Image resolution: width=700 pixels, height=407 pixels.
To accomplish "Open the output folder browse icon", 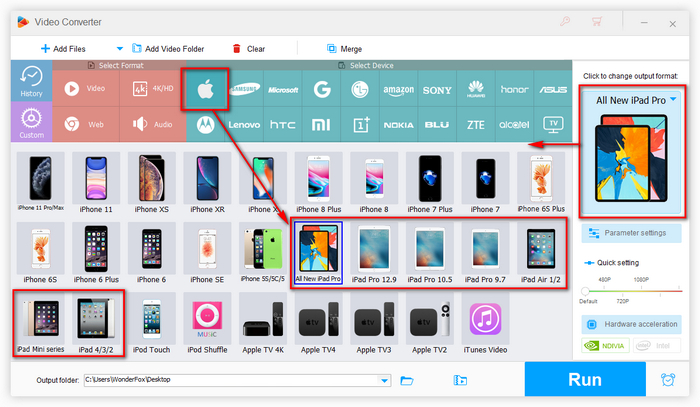I will pyautogui.click(x=407, y=380).
